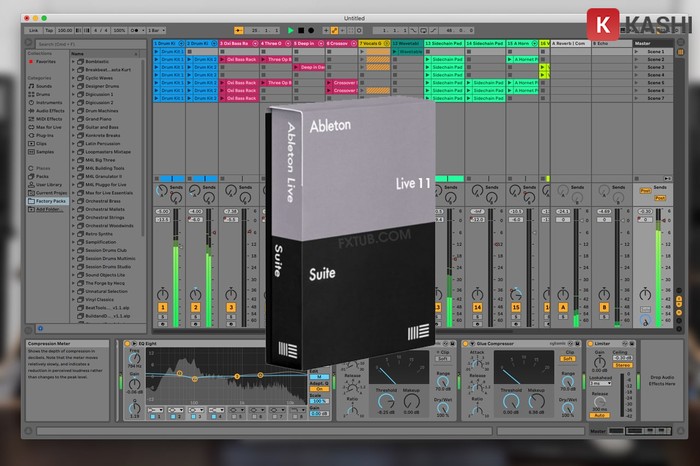The width and height of the screenshot is (700, 466).
Task: Stop clips in the Three Op track's first slot
Action: [x=264, y=52]
